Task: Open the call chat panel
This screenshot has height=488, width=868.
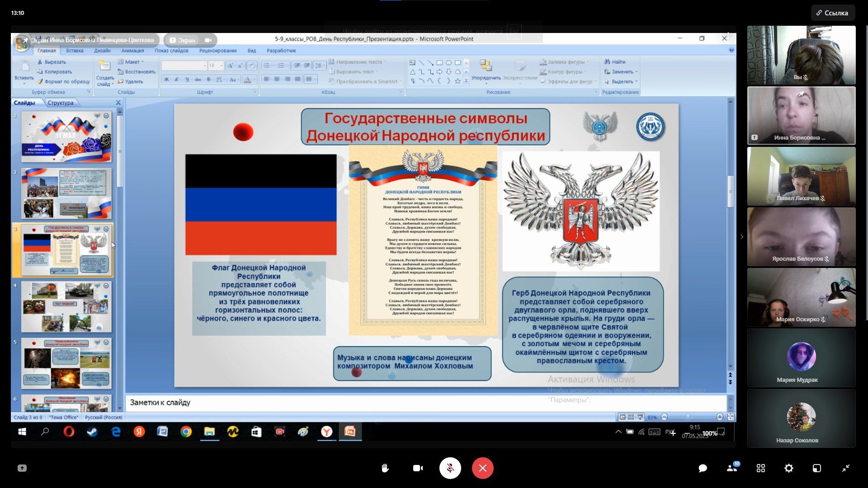Action: [x=703, y=468]
